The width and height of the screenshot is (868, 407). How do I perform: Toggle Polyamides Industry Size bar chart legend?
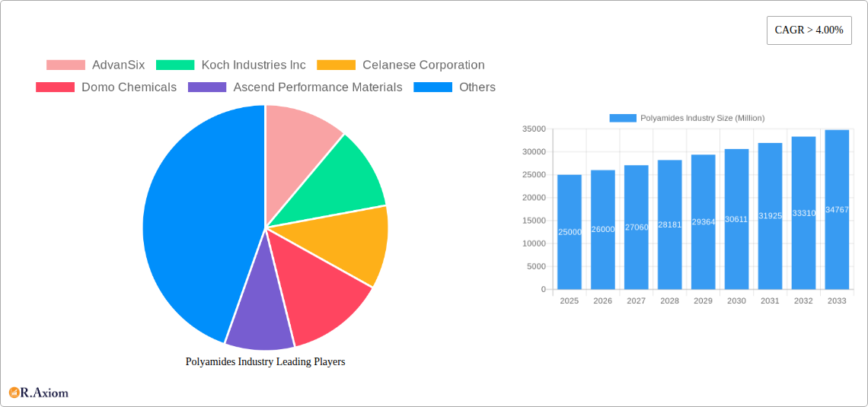click(x=687, y=118)
